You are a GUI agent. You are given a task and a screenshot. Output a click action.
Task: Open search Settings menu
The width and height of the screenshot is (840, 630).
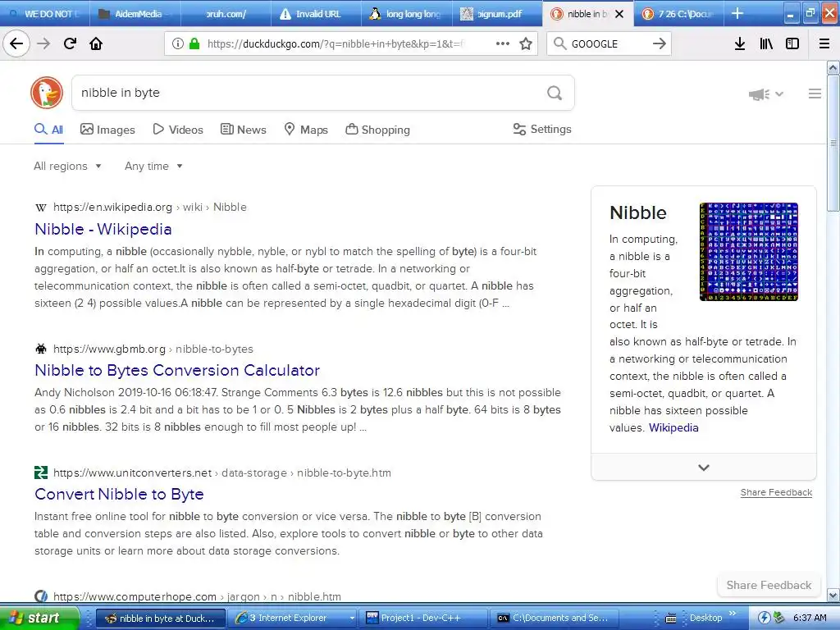(542, 129)
